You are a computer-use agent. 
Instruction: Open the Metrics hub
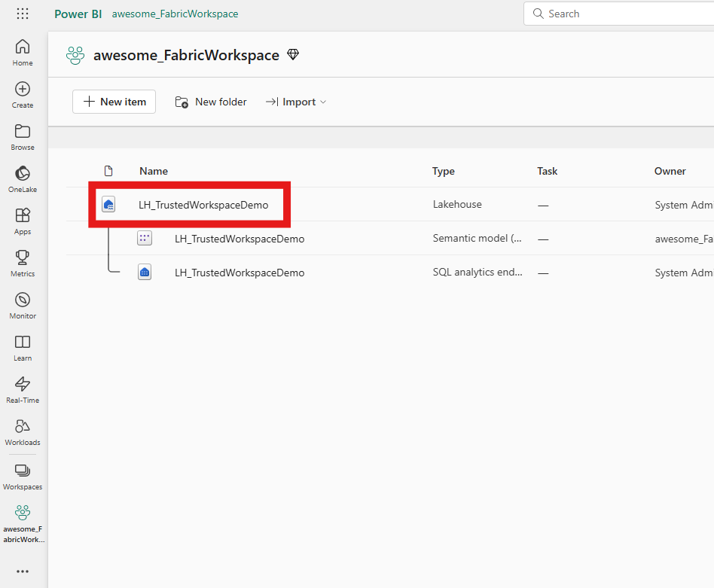click(x=23, y=264)
